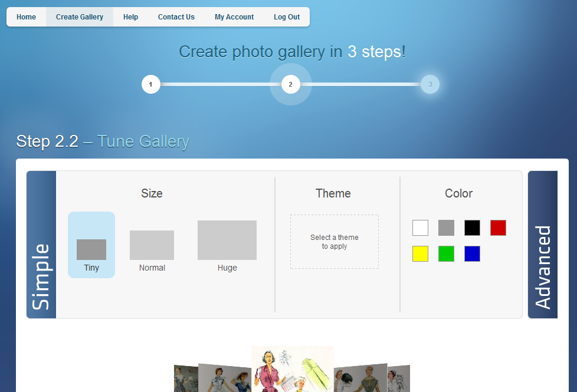Switch to the Advanced side tab
577x392 pixels.
pyautogui.click(x=543, y=245)
